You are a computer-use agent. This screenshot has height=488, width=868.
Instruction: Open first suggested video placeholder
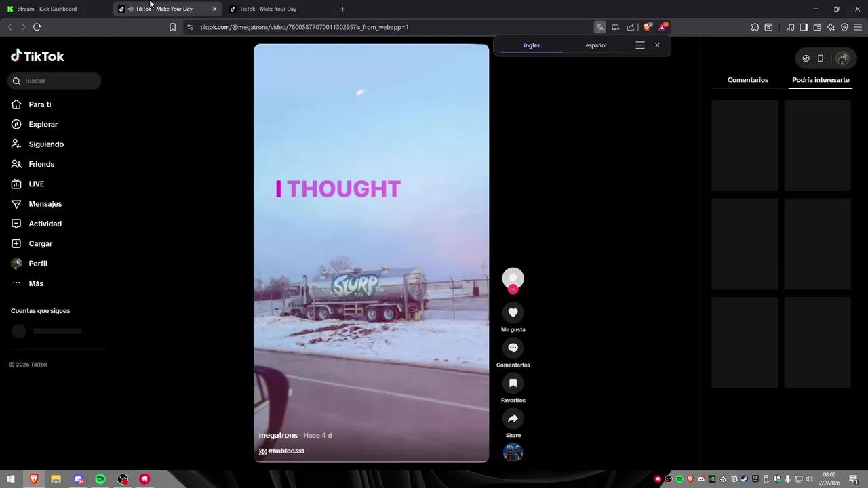[x=745, y=146]
